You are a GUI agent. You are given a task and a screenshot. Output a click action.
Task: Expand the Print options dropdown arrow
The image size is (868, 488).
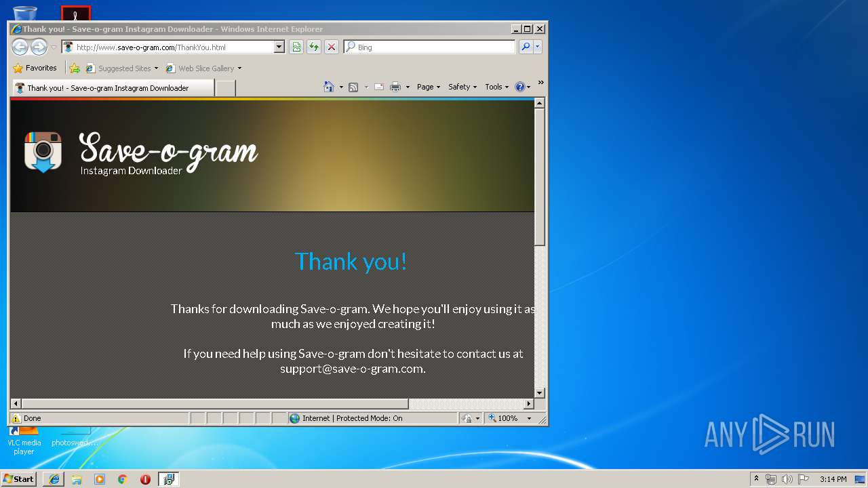pos(408,87)
